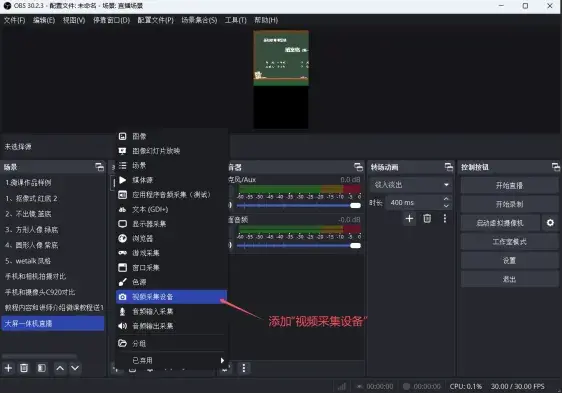Open scene filters icon in scenes toolbar
The height and width of the screenshot is (393, 562).
[42, 368]
